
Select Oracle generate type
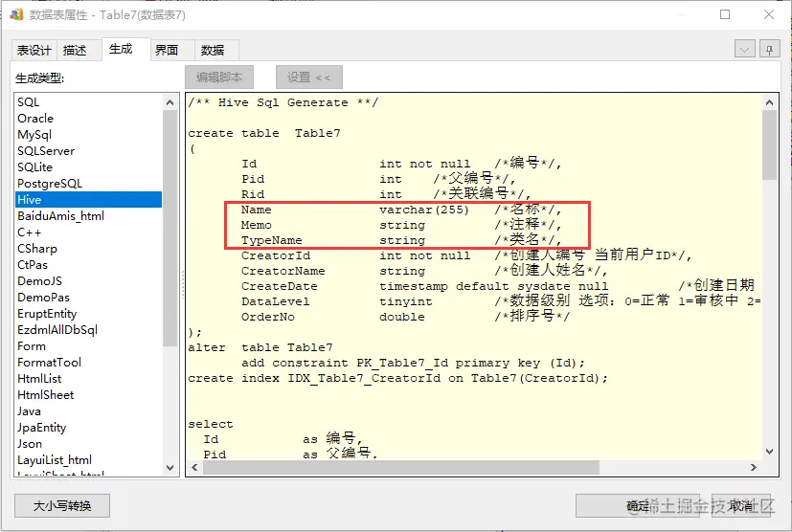coord(88,118)
